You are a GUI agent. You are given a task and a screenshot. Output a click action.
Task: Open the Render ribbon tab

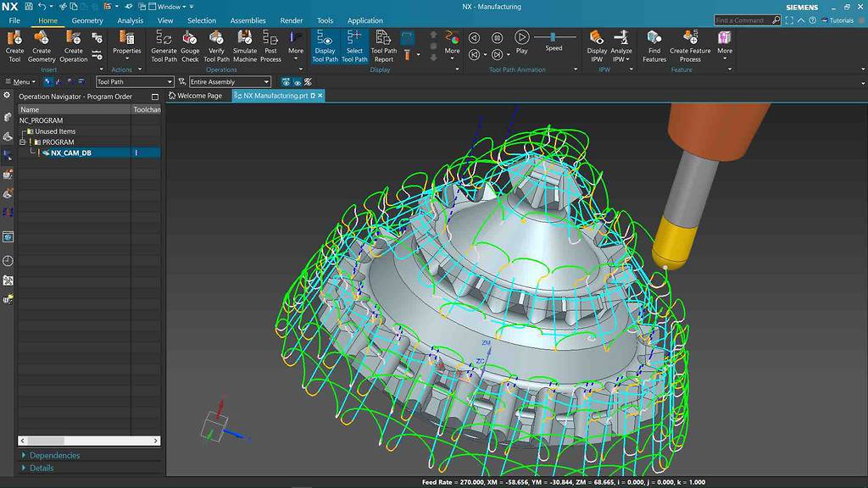pyautogui.click(x=292, y=20)
